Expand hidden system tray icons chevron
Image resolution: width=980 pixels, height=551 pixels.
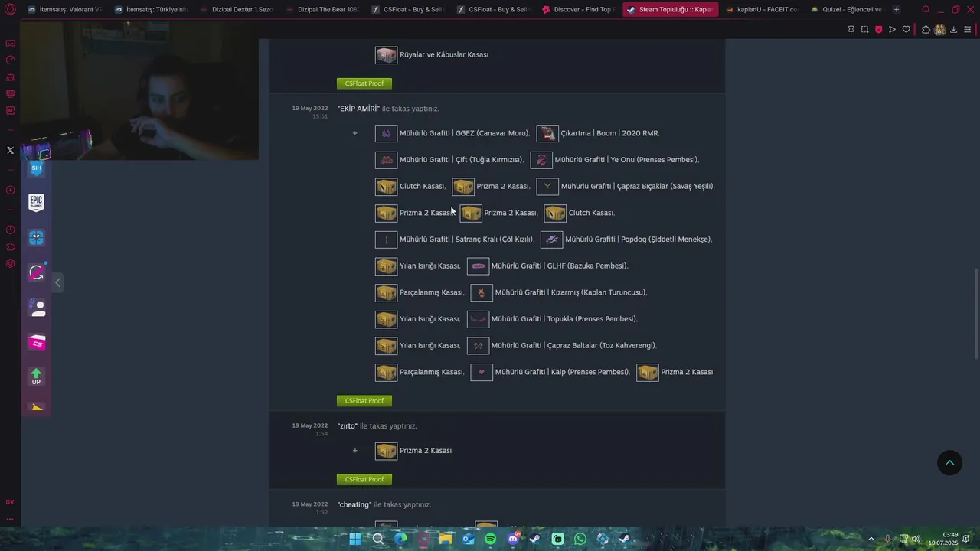point(871,539)
